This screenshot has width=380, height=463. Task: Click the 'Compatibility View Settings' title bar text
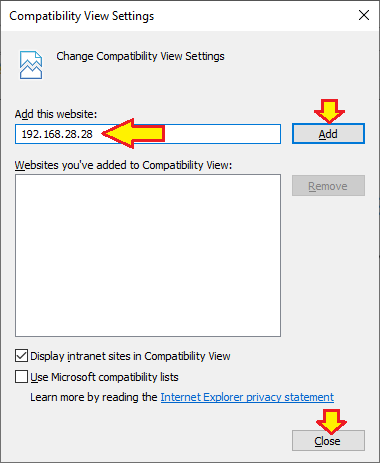(82, 16)
